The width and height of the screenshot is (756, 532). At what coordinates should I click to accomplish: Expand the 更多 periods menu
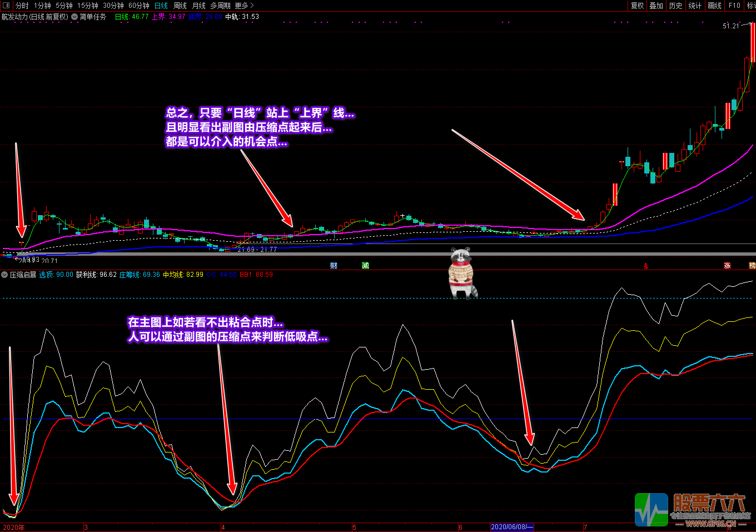click(243, 6)
